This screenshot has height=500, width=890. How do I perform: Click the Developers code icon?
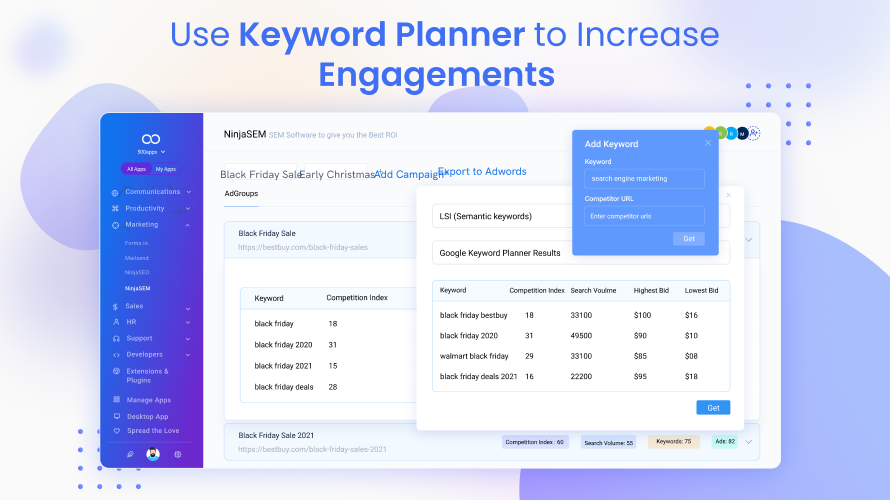pos(116,355)
